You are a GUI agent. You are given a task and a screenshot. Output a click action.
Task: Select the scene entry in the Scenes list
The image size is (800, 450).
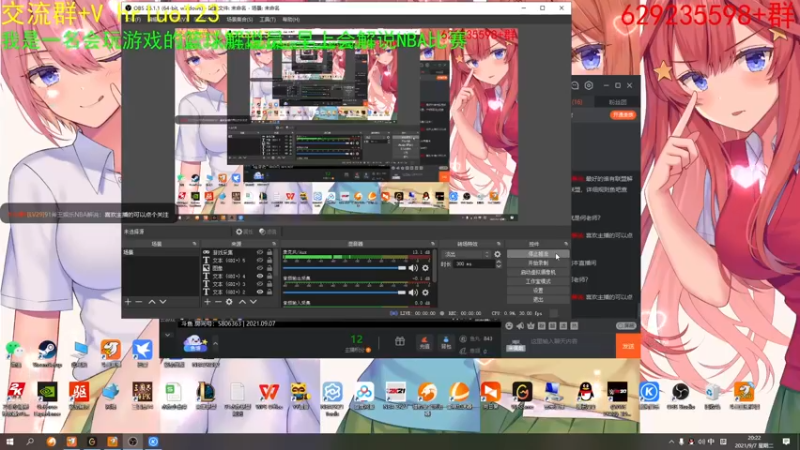160,253
